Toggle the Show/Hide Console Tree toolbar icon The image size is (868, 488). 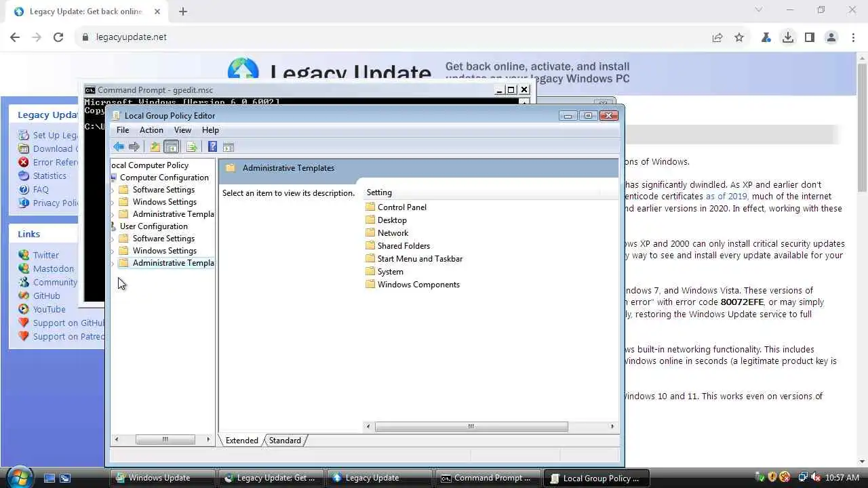(x=172, y=147)
